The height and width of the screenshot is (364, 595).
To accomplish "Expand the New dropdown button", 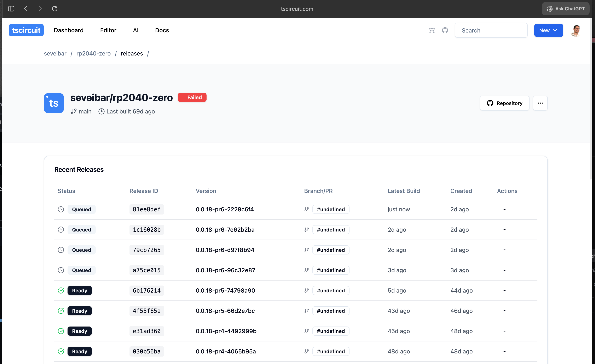I will pyautogui.click(x=548, y=30).
